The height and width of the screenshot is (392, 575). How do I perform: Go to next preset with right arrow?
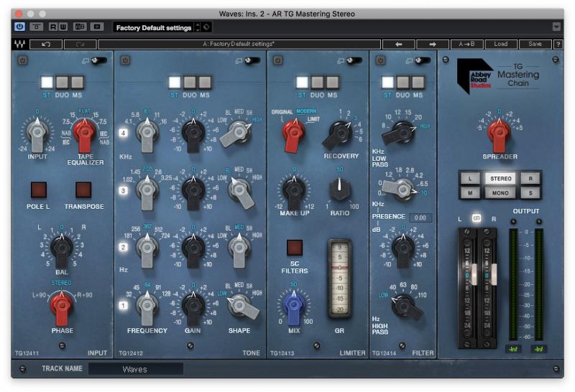[x=433, y=45]
